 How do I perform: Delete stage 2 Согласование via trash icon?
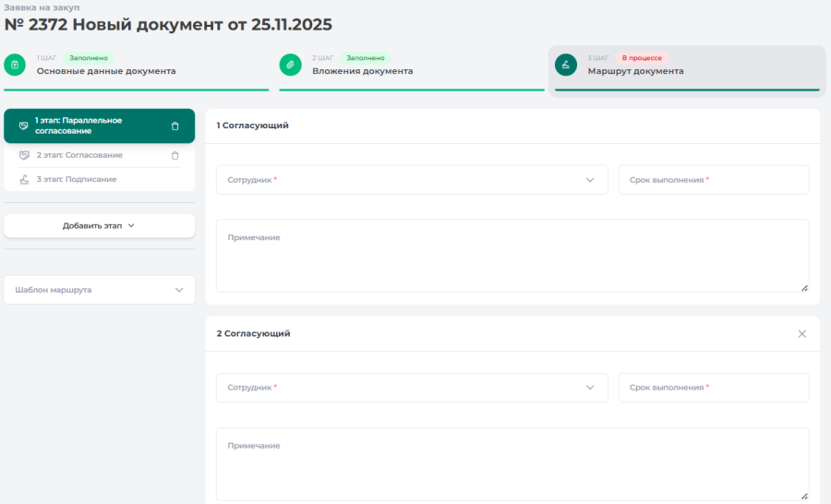coord(175,156)
